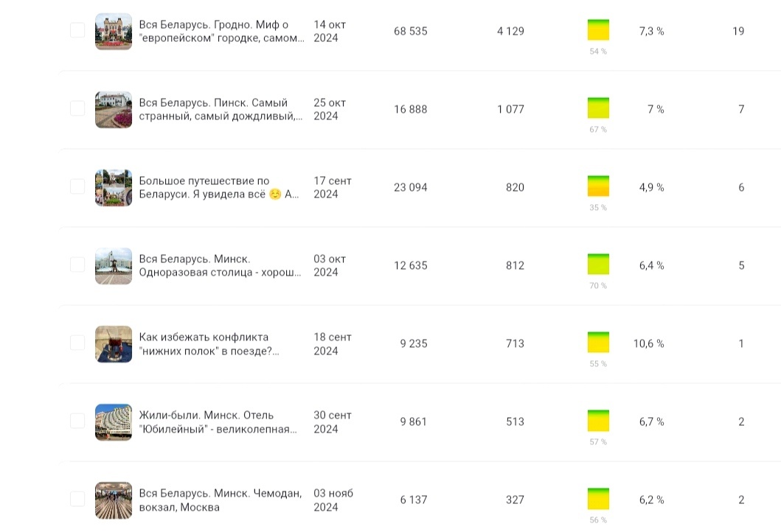Open the railway station hall thumbnail
Screen dimensions: 781x532
[x=114, y=500]
